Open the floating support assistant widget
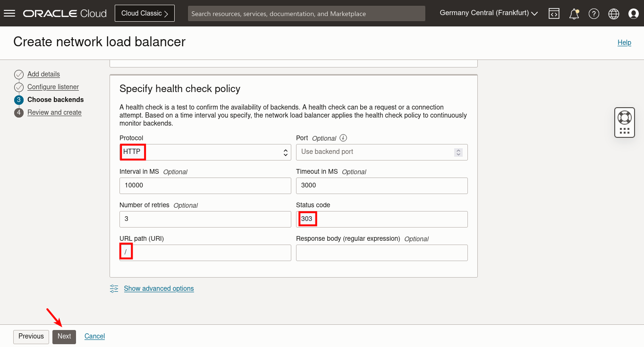 coord(624,122)
